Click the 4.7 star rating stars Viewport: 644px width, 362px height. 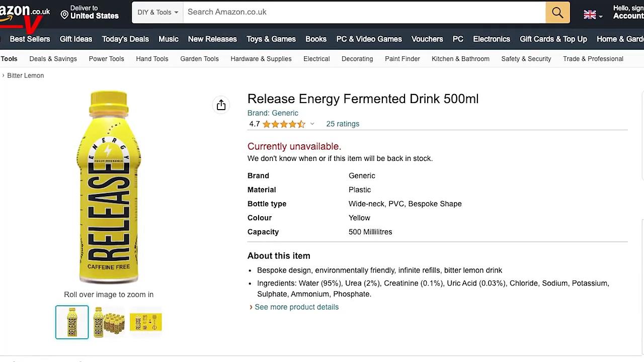click(283, 124)
